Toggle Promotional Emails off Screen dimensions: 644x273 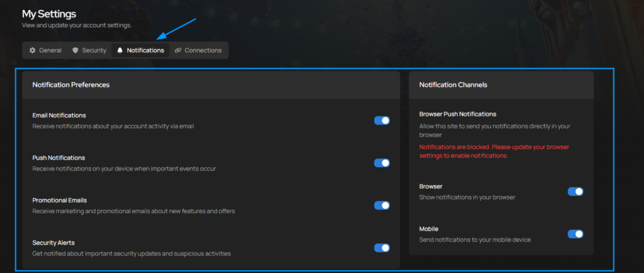coord(382,205)
